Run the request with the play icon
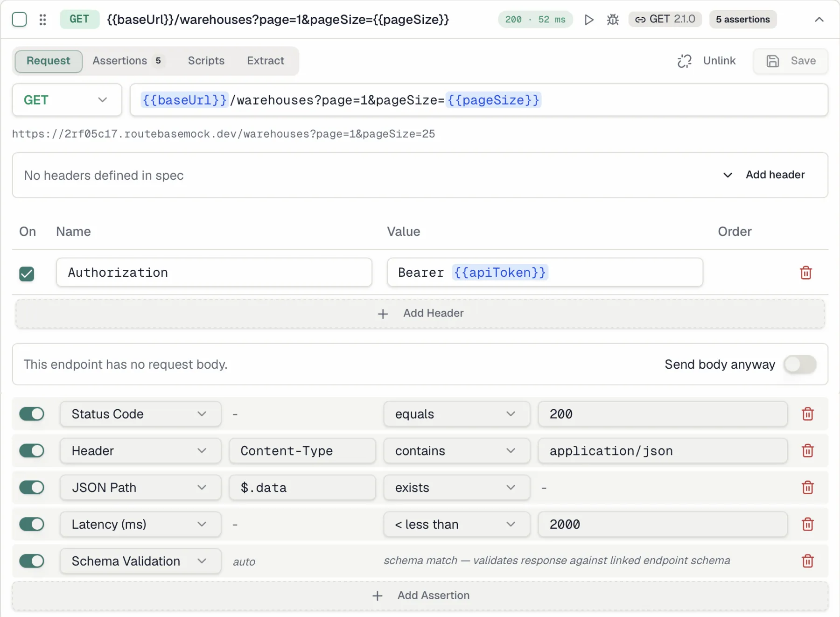Screen dimensions: 840x617 point(589,20)
